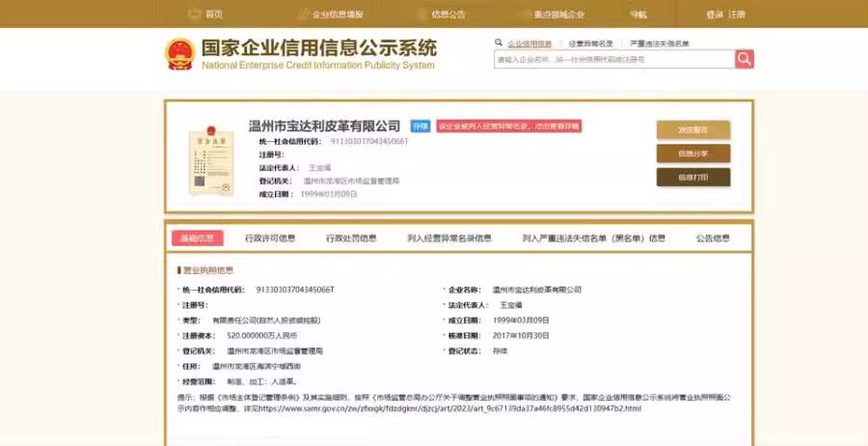
Task: Click the red magnifier search button
Action: (x=744, y=59)
